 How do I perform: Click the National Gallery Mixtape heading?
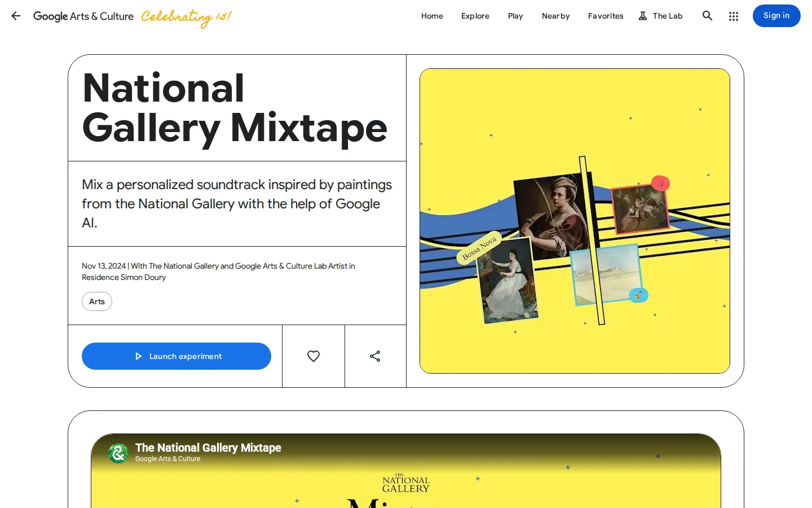(x=235, y=108)
